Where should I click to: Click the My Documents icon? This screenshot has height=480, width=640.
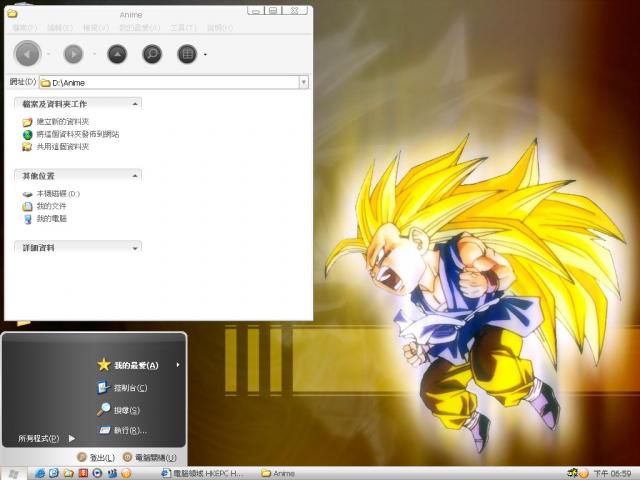27,207
